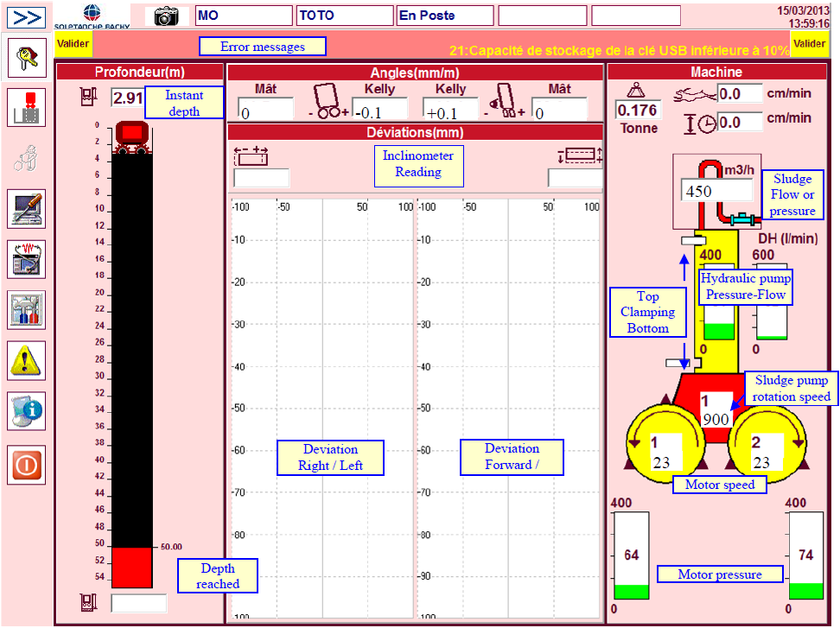840x628 pixels.
Task: Click the instant depth value 2.91
Action: [128, 98]
